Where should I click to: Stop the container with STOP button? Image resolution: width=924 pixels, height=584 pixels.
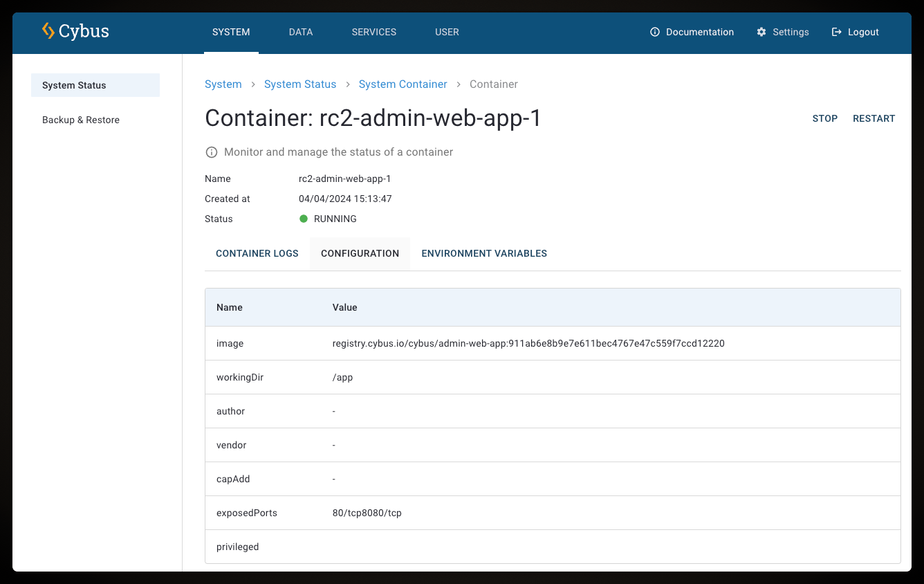(825, 118)
